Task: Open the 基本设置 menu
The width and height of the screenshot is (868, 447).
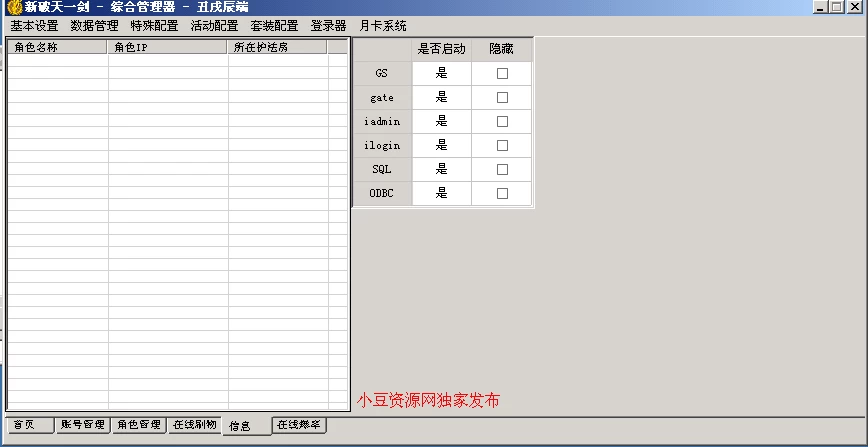Action: [x=34, y=26]
